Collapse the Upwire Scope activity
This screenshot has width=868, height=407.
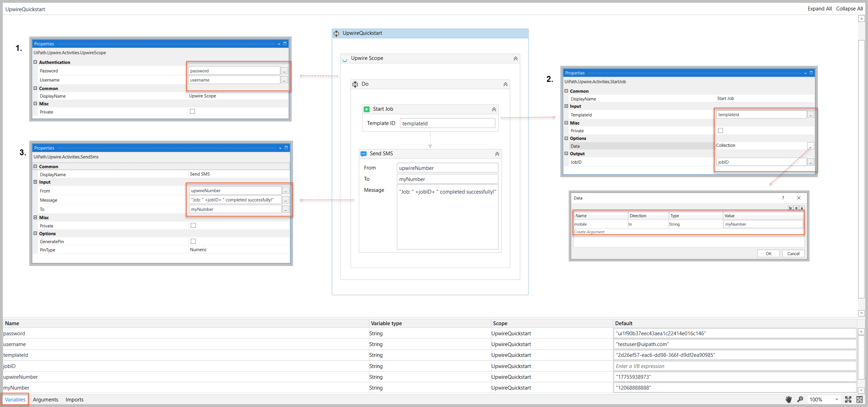tap(515, 58)
